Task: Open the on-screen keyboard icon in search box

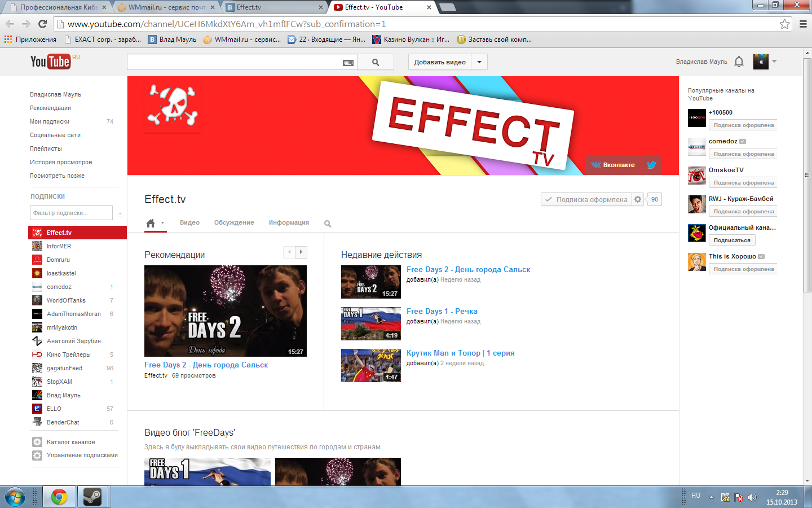Action: (348, 63)
